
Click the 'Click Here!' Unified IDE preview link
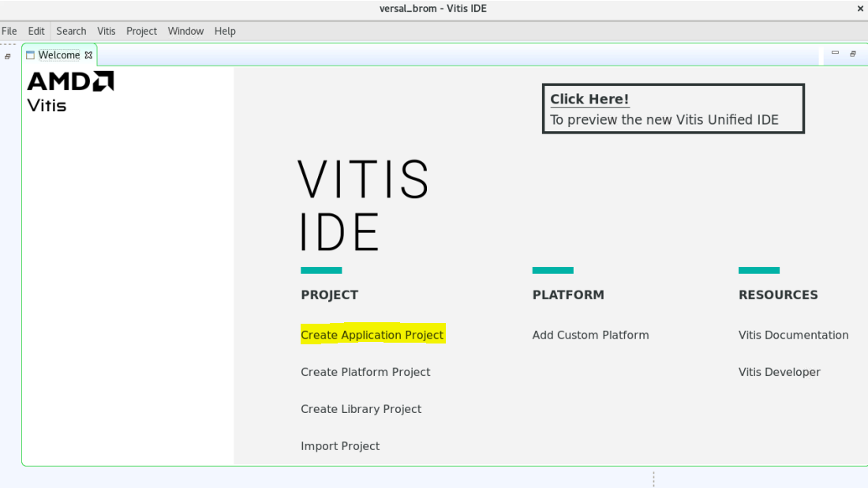click(589, 99)
